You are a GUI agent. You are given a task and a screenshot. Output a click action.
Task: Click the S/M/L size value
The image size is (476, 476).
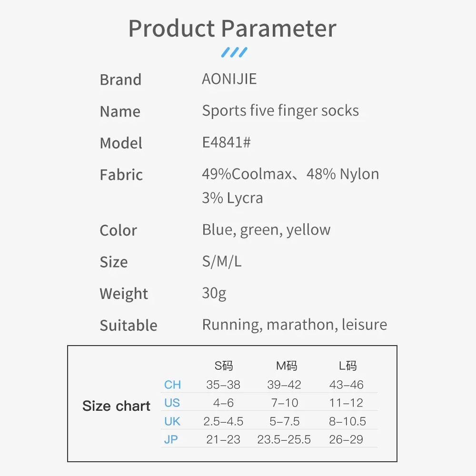click(x=222, y=261)
